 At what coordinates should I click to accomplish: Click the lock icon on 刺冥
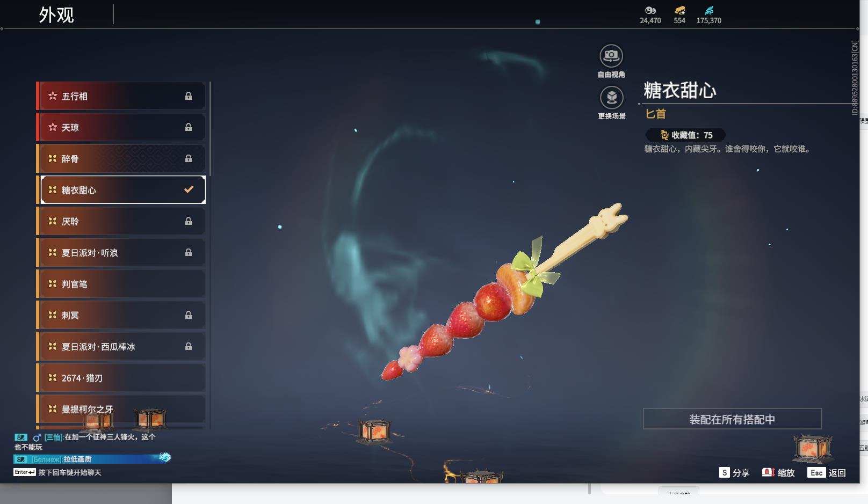click(189, 315)
